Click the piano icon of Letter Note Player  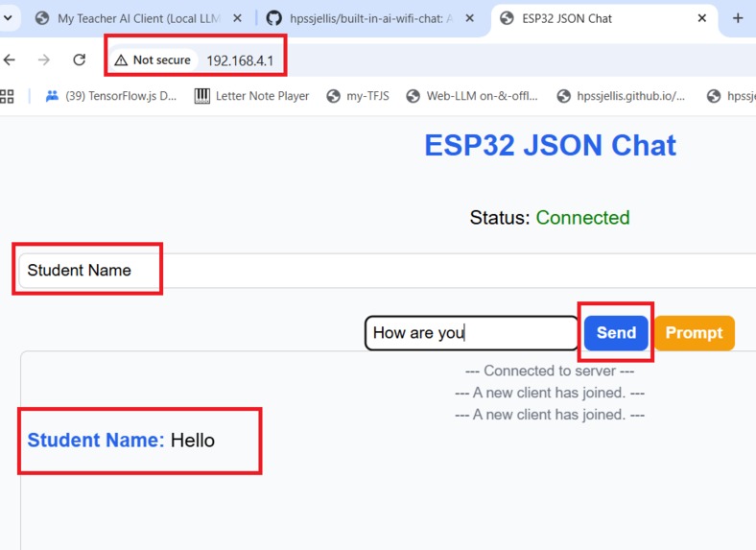[x=202, y=96]
